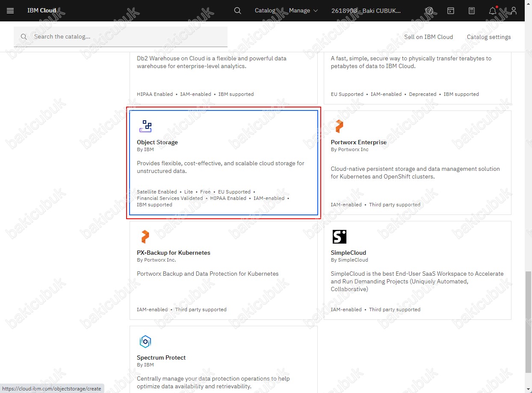Open Catalog settings link

(x=489, y=37)
